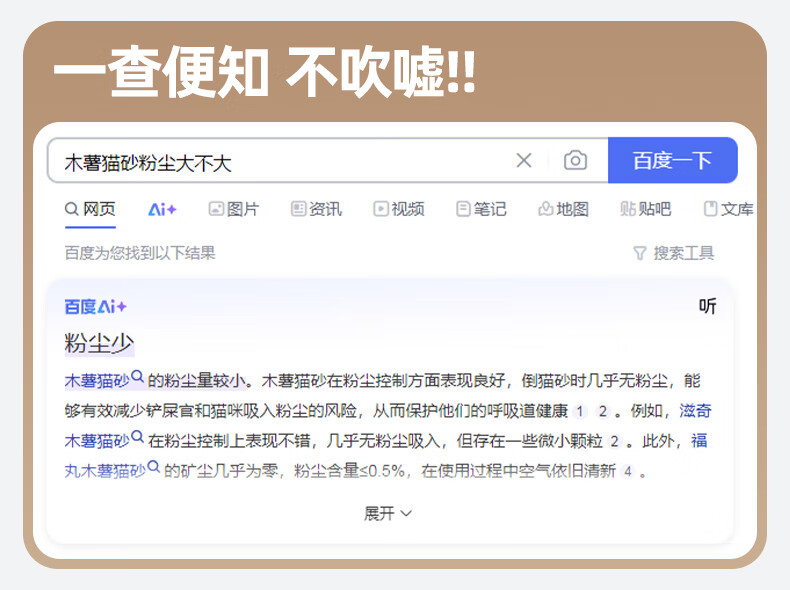Open image search via camera icon
The width and height of the screenshot is (790, 590).
(x=575, y=161)
